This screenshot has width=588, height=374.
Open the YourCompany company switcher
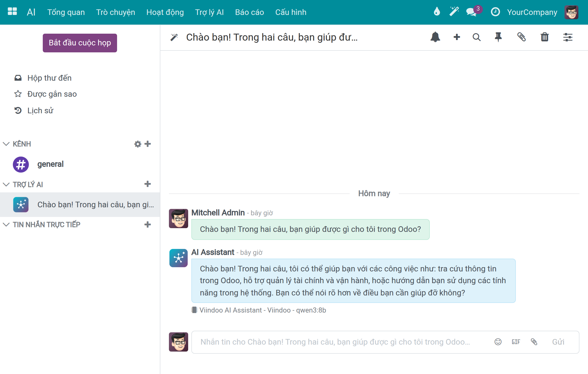pos(532,12)
